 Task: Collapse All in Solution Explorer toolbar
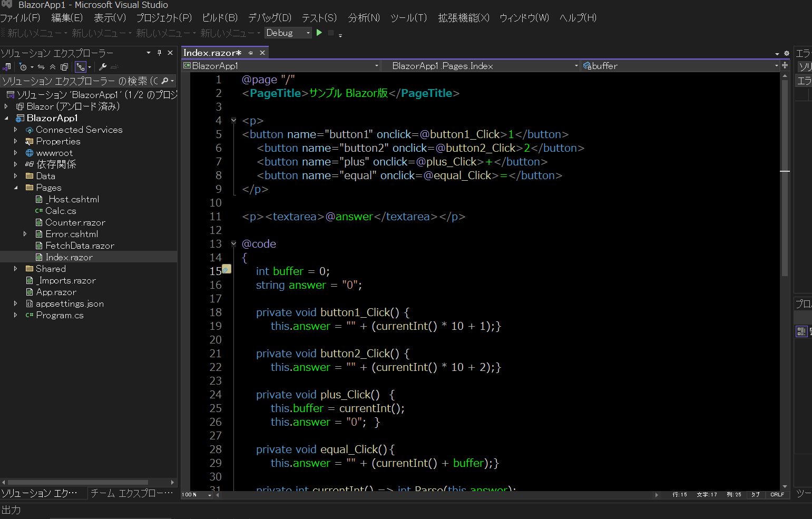click(x=53, y=67)
